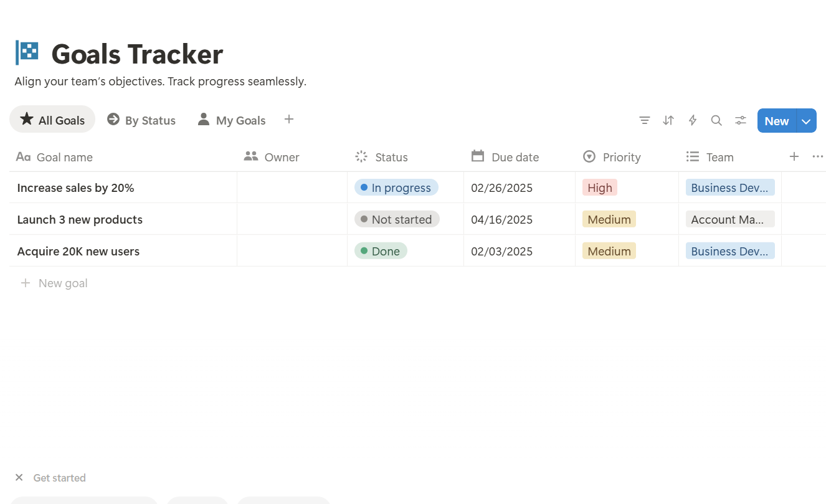Screen dimensions: 826x504
Task: Click the blue New button
Action: tap(776, 120)
